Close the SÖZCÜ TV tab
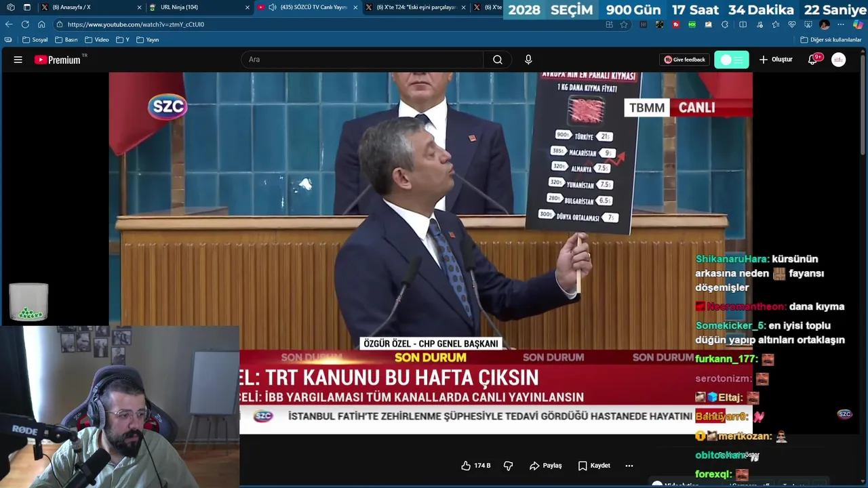The image size is (868, 488). 355,7
